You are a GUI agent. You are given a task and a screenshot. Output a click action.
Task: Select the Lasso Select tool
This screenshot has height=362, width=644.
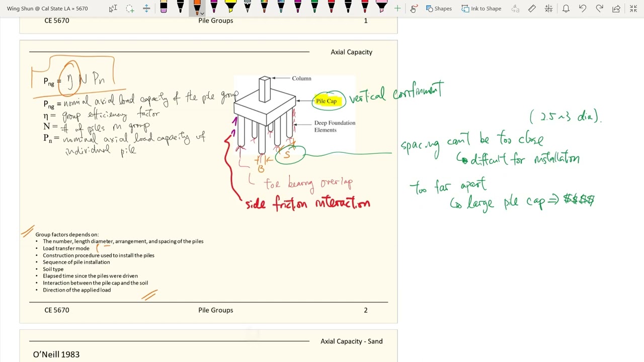[130, 9]
